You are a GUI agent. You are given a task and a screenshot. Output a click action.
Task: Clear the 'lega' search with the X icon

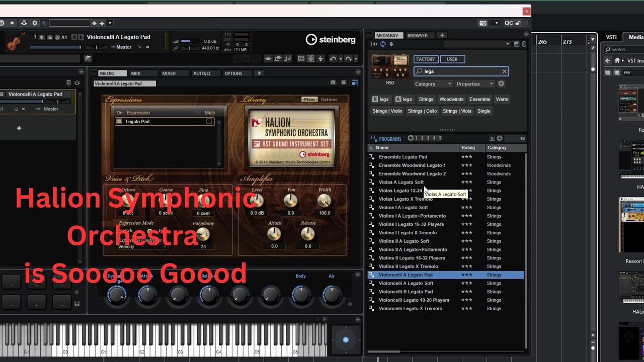point(504,71)
